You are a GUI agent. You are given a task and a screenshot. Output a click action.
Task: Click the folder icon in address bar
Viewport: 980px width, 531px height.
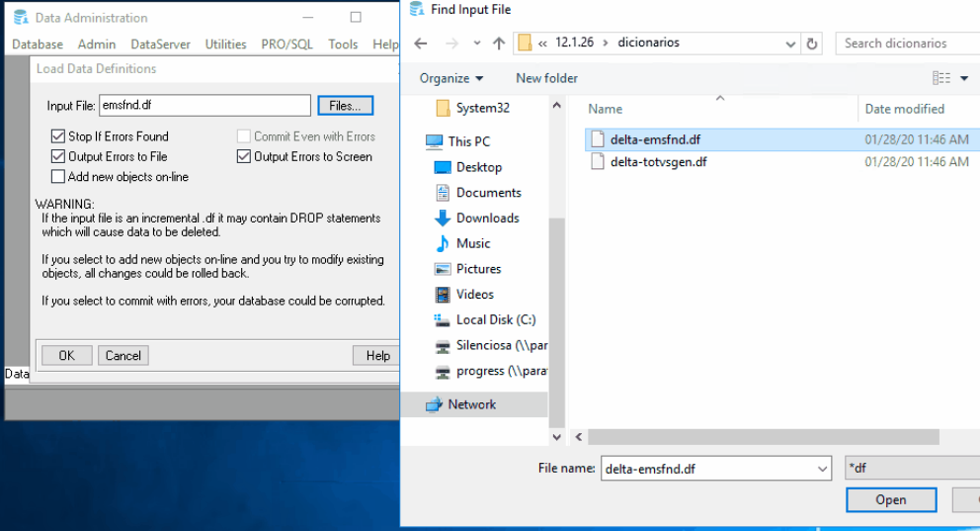525,43
